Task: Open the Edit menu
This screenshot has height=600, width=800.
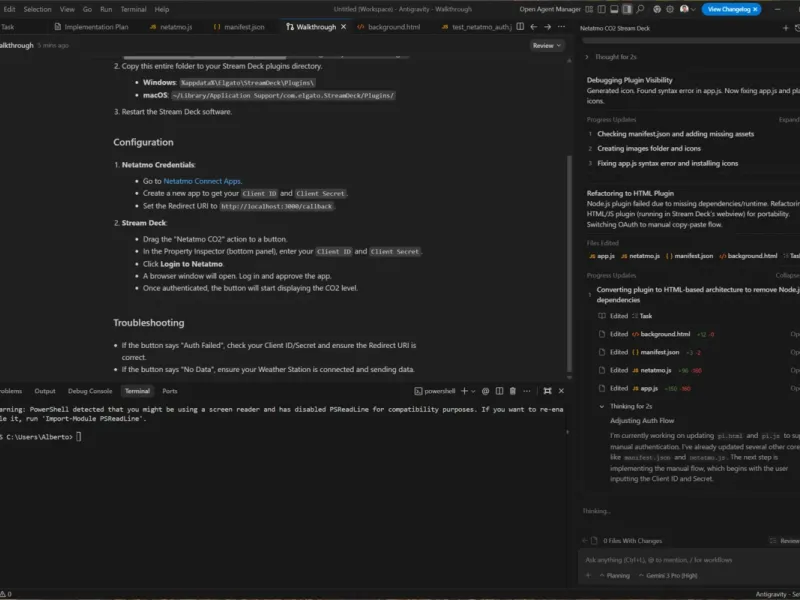Action: (x=9, y=9)
